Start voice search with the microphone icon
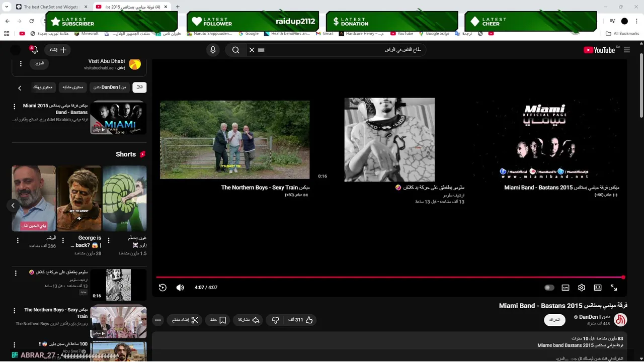644x362 pixels. click(x=213, y=50)
